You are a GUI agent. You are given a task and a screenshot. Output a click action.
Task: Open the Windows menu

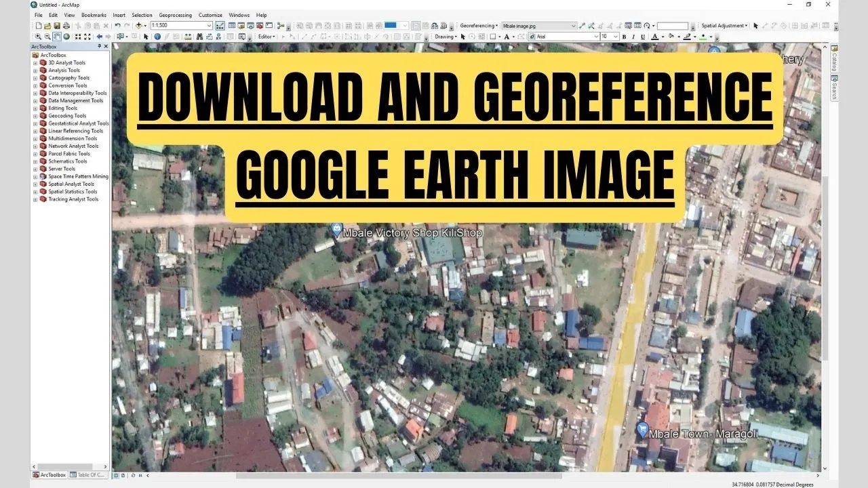point(239,15)
